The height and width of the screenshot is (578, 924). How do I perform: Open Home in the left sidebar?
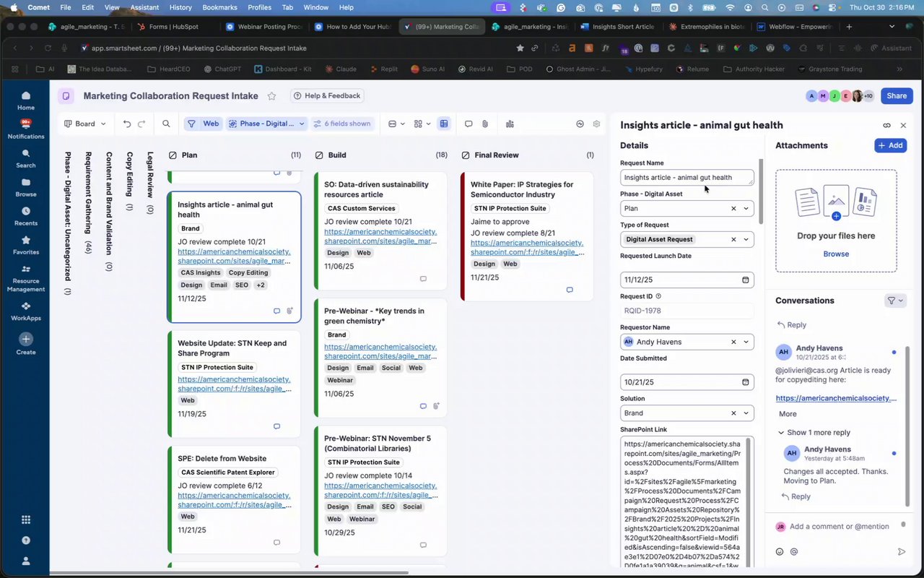click(26, 100)
